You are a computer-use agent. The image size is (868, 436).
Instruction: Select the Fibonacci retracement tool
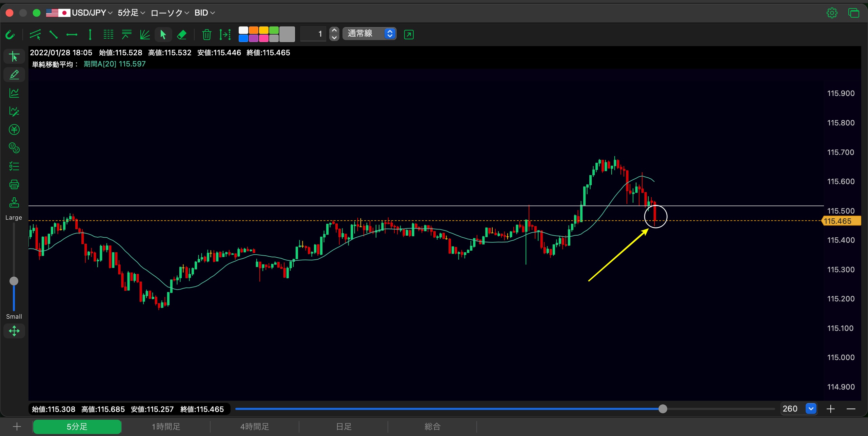[127, 35]
